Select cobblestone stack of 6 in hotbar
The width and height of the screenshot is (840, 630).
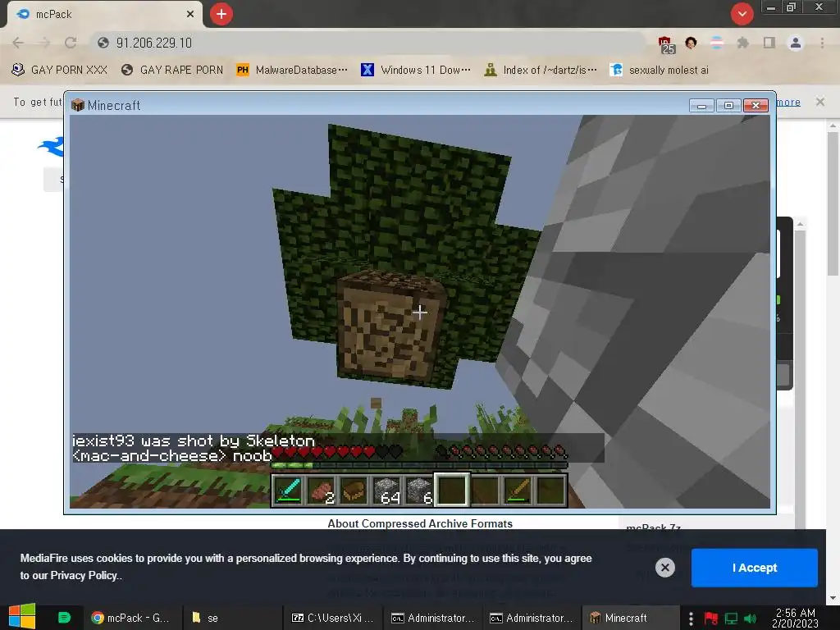click(419, 491)
